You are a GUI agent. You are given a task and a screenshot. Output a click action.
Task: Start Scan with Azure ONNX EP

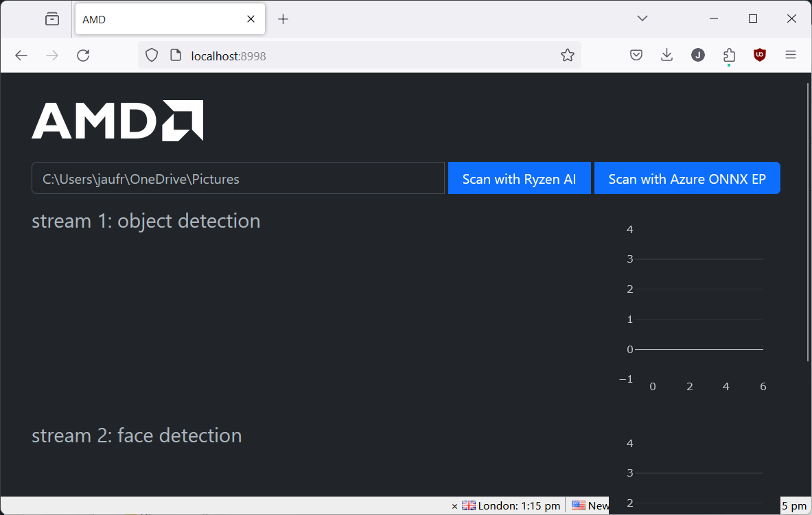[687, 178]
